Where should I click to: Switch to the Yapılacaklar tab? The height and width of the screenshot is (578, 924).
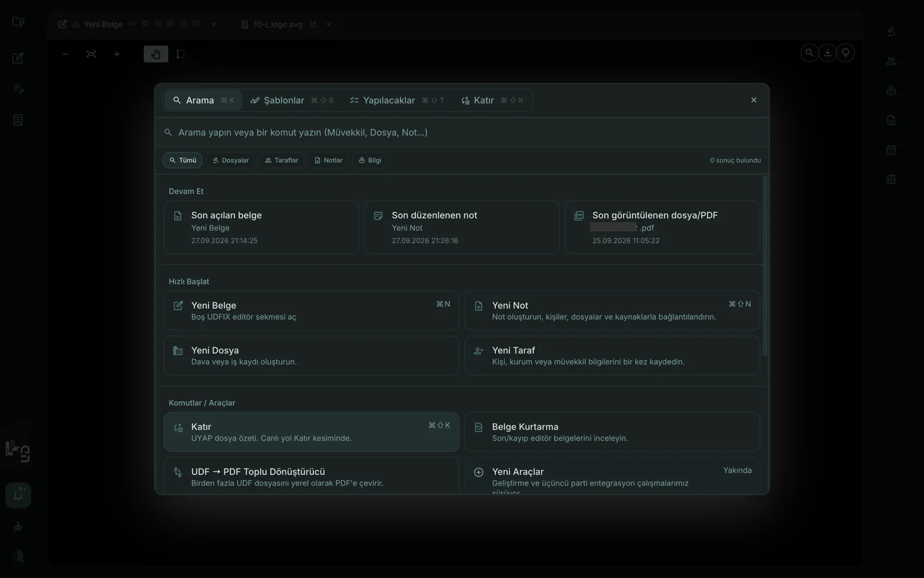pos(397,100)
